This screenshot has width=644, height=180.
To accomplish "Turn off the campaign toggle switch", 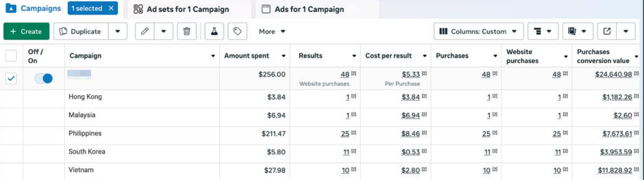I will [x=43, y=78].
